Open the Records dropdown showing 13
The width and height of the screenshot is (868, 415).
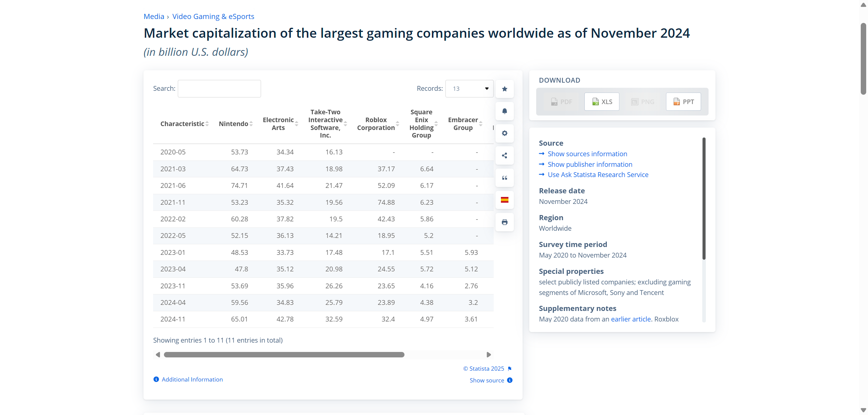click(x=469, y=89)
